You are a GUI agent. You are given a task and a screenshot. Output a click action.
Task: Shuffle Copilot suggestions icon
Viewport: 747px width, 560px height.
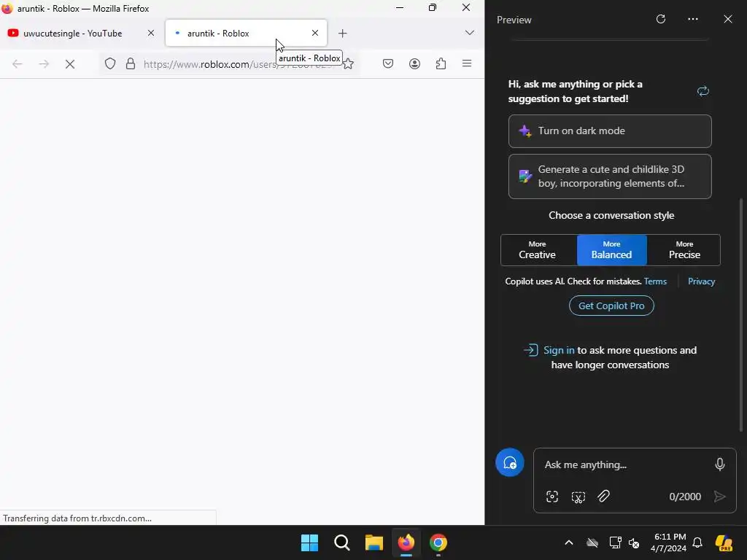pos(703,91)
